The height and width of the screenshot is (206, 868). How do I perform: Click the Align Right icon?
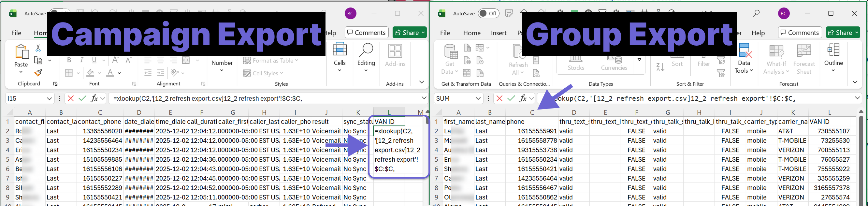(173, 60)
